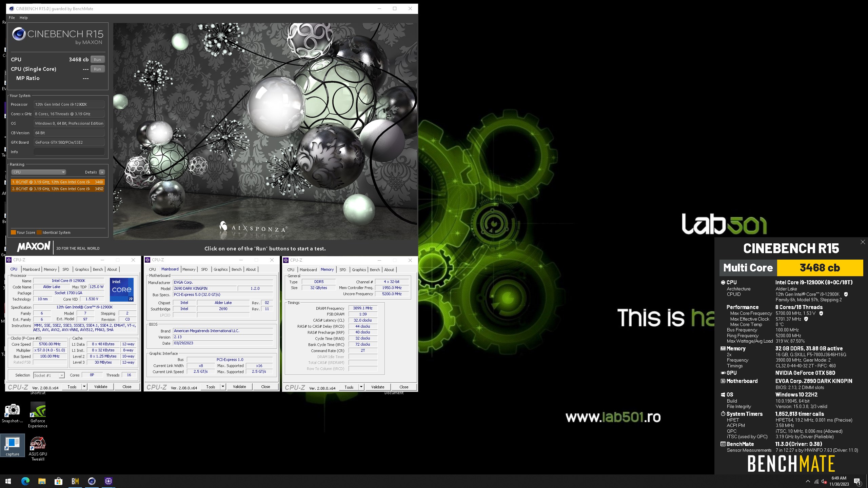The width and height of the screenshot is (868, 488).
Task: Open File Explorer from taskbar
Action: click(42, 481)
